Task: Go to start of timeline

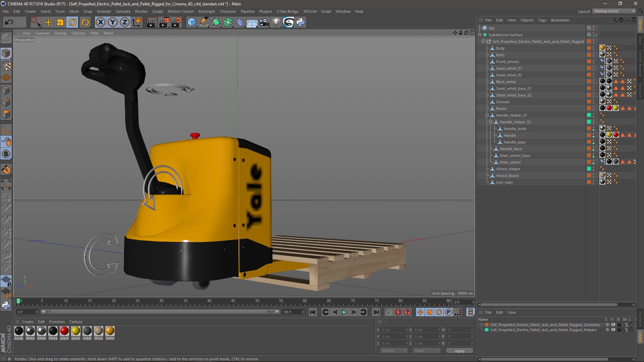Action: [313, 312]
